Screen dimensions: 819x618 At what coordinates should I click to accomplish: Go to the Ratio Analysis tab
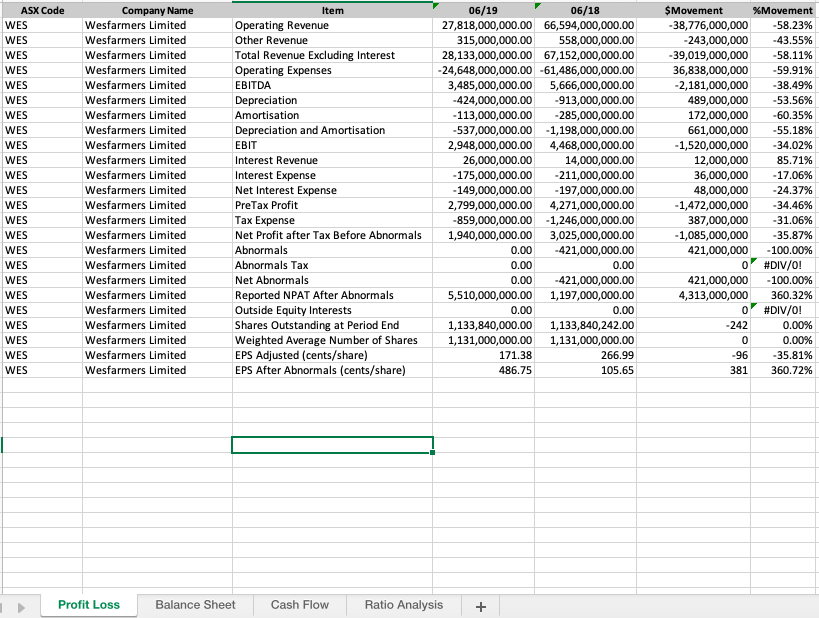coord(404,605)
